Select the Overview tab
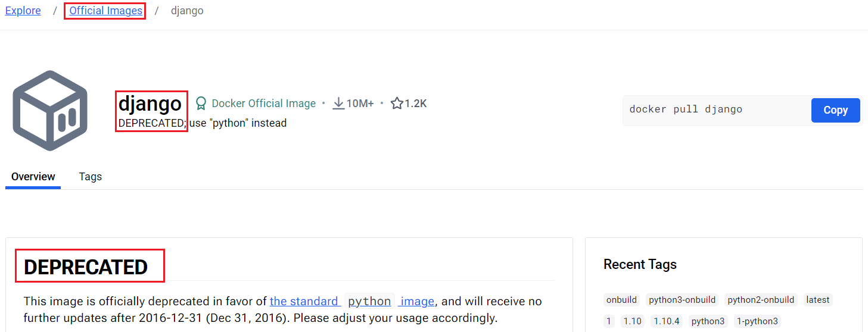This screenshot has width=868, height=332. coord(33,177)
